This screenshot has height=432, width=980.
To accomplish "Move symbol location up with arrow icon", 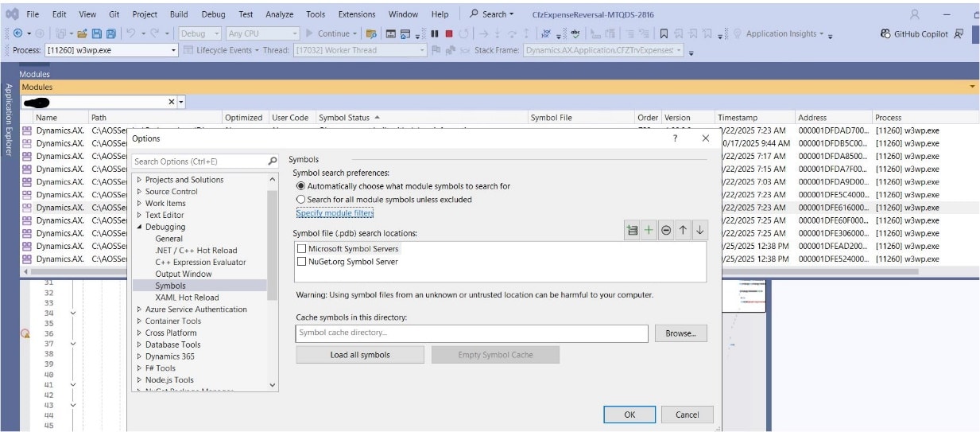I will [683, 231].
